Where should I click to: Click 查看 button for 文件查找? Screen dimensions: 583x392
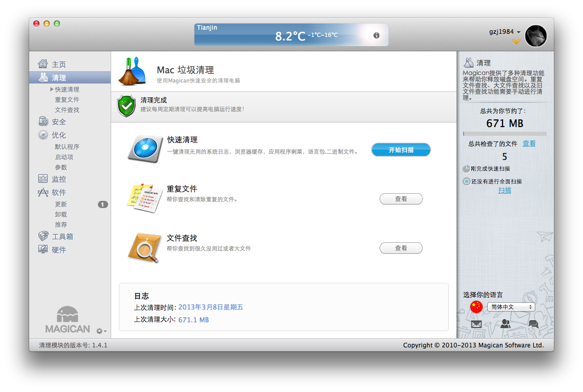401,248
